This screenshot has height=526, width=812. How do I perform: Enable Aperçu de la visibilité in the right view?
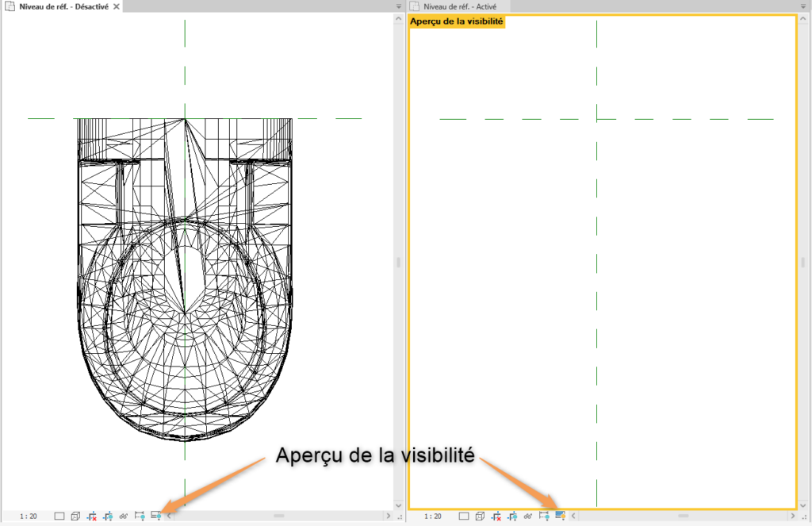pyautogui.click(x=560, y=516)
